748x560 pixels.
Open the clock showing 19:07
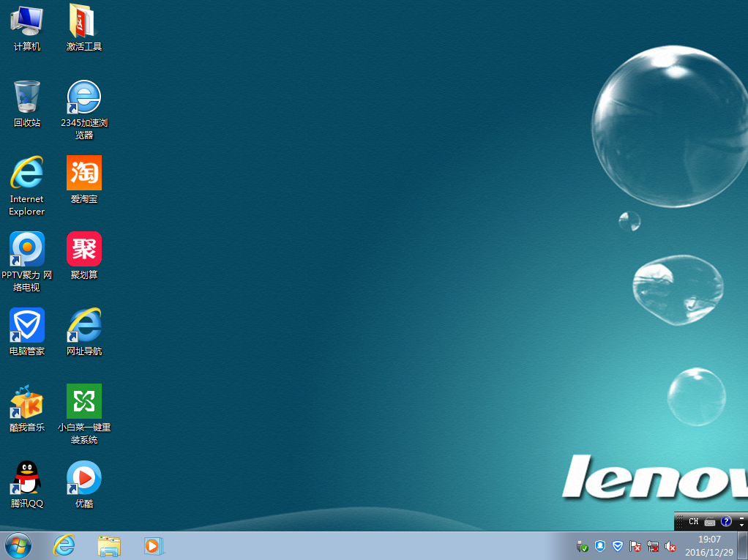709,545
